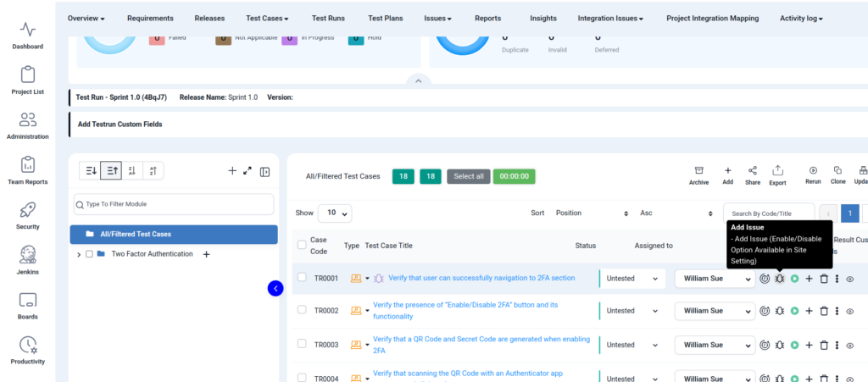Click the Type To Filter Module field
This screenshot has width=868, height=382.
174,204
